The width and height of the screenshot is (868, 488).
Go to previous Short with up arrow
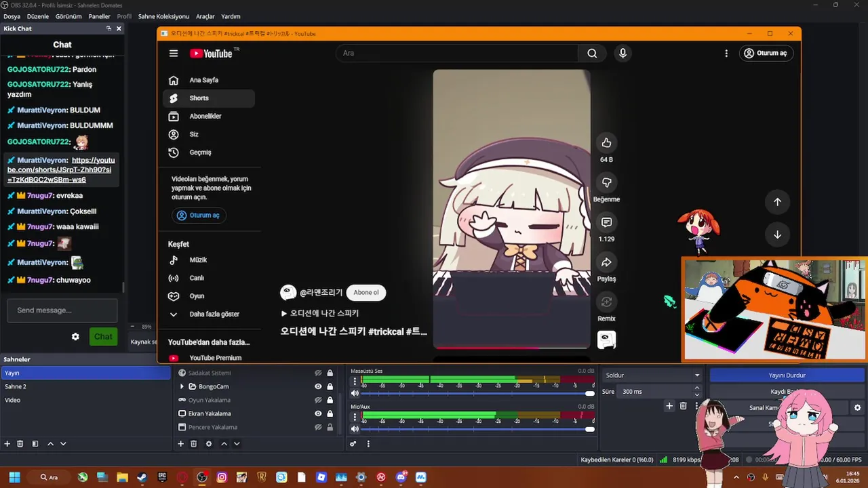coord(777,201)
